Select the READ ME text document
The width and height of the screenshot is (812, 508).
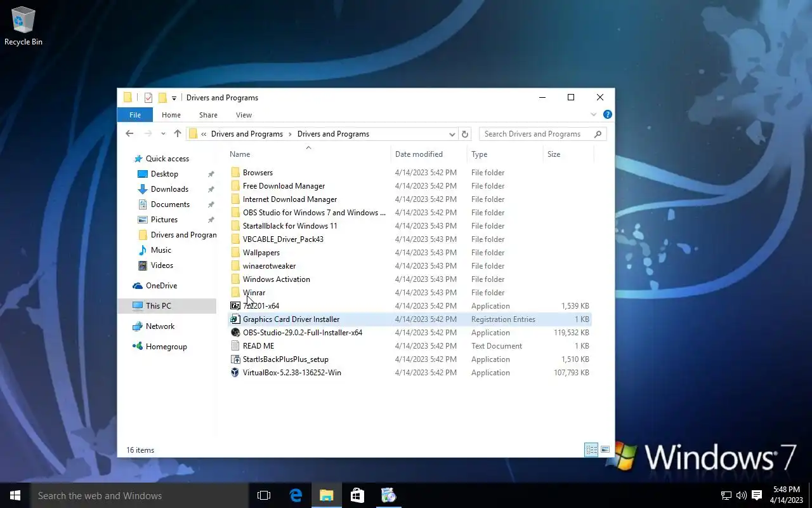click(x=258, y=346)
